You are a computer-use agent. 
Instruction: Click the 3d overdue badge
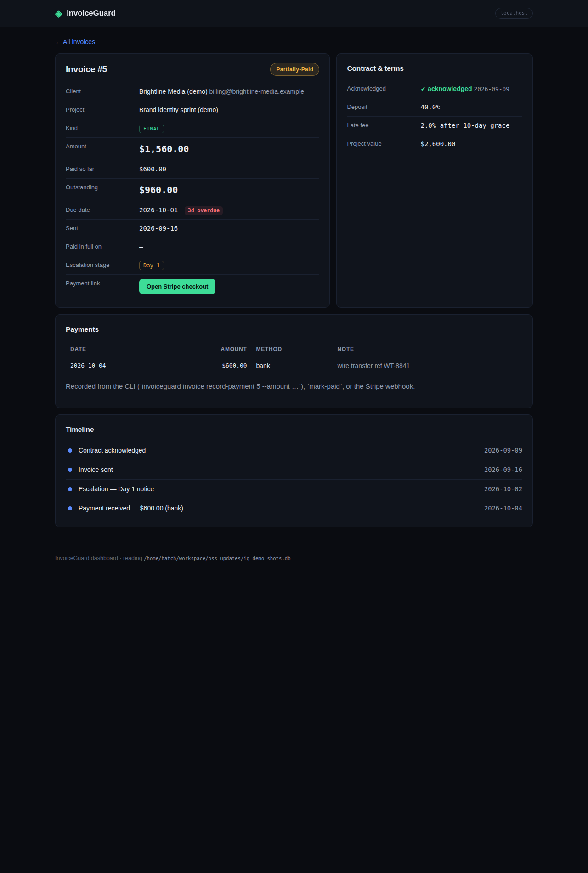[x=204, y=210]
